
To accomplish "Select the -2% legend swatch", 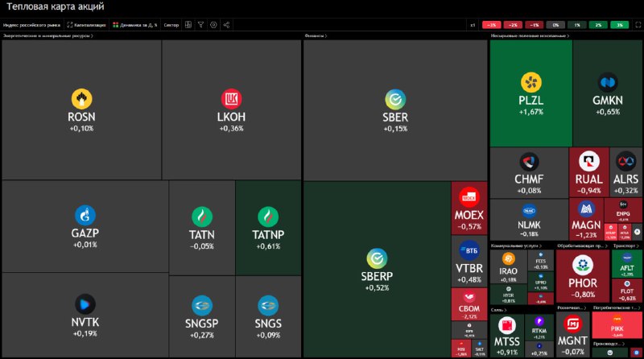I will [x=513, y=25].
